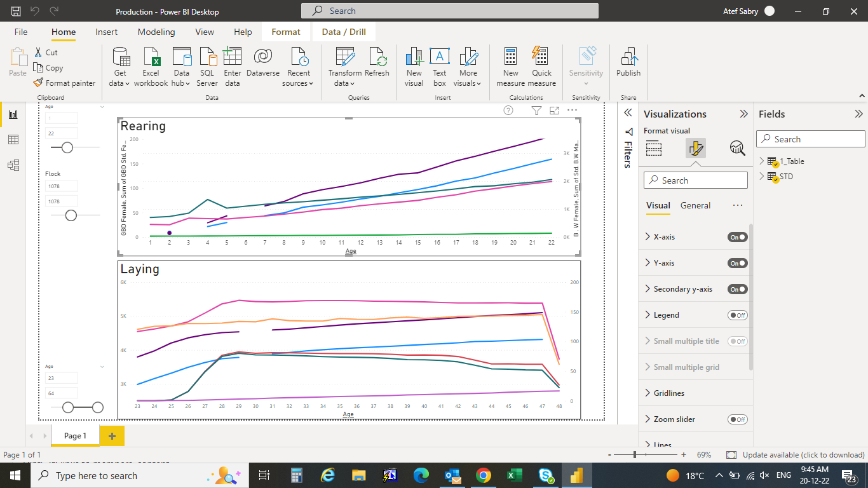Open the More visuals dropdown

pyautogui.click(x=468, y=66)
